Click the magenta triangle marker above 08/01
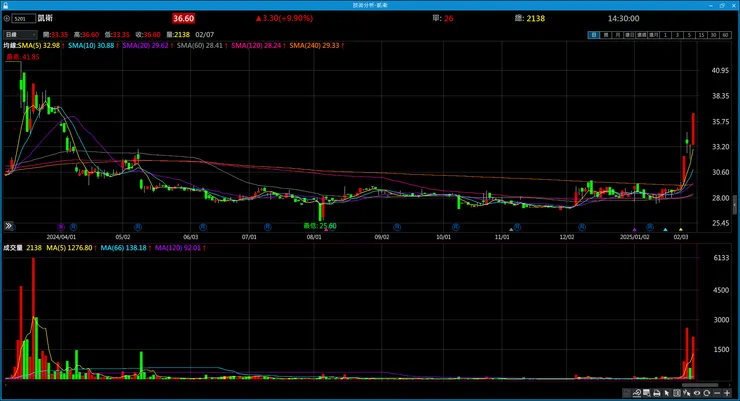Screen dimensions: 740x401 point(326,230)
